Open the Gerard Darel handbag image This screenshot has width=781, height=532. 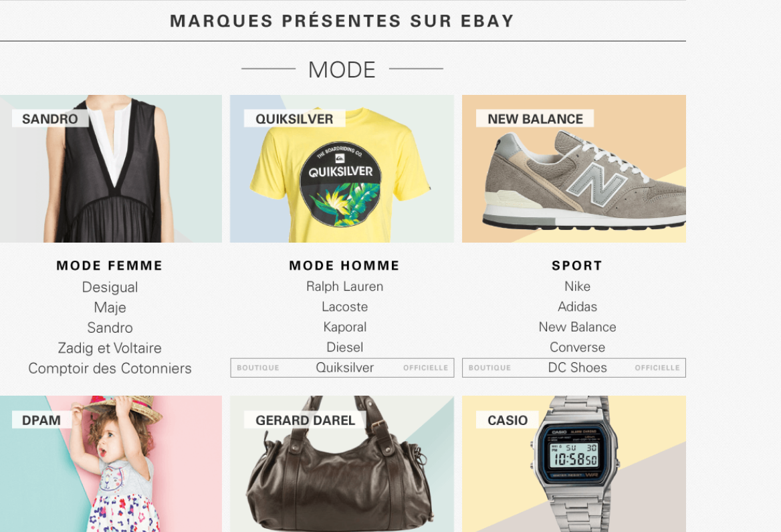tap(342, 464)
